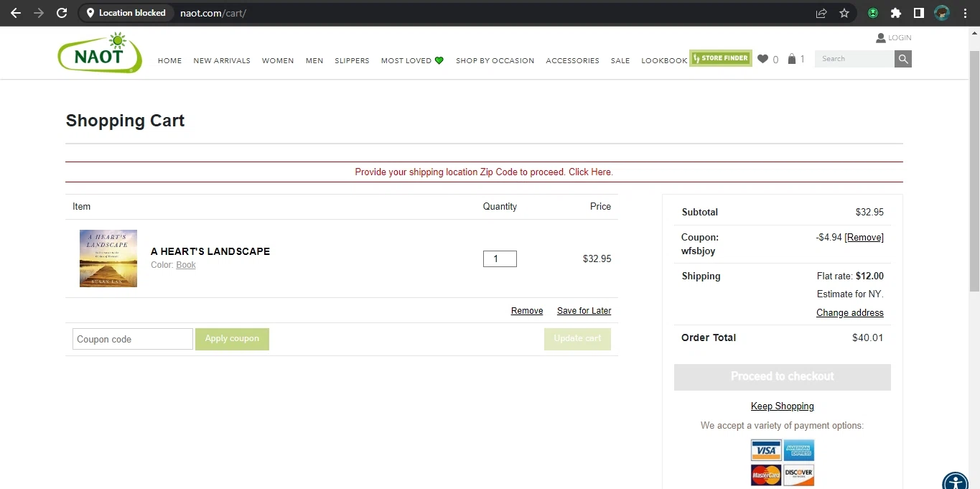Bookmark this page with the star icon

(844, 13)
